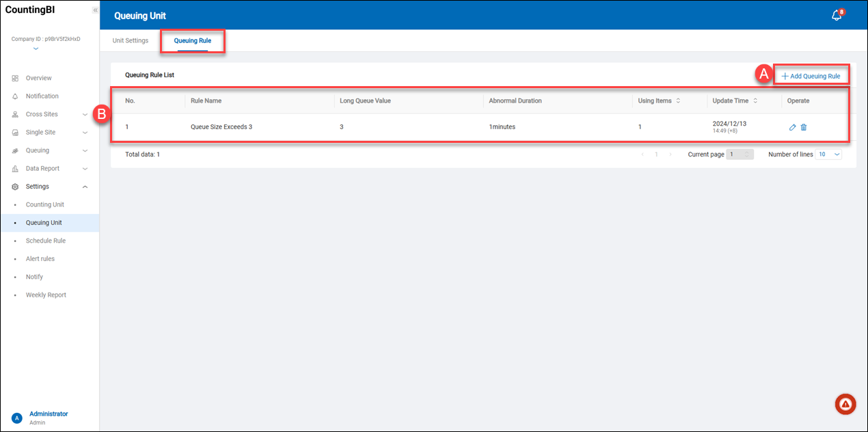Select the Queuing Rule tab
The width and height of the screenshot is (868, 432).
(192, 41)
